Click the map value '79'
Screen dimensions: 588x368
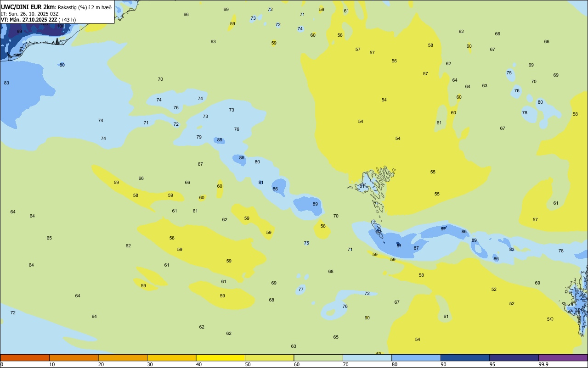click(199, 137)
